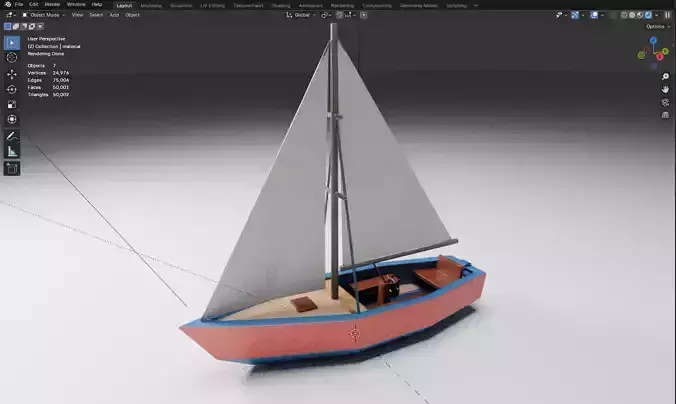This screenshot has height=404, width=676.
Task: Switch to the Modeling workspace tab
Action: point(151,6)
